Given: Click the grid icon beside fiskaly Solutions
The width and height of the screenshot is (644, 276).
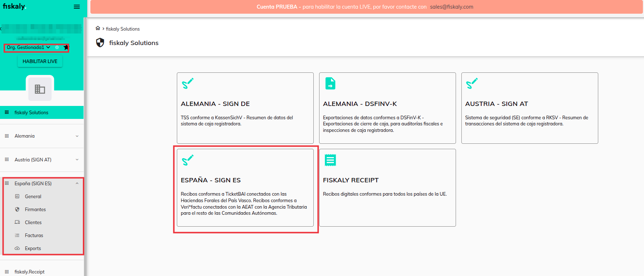Looking at the screenshot, I should pyautogui.click(x=7, y=112).
